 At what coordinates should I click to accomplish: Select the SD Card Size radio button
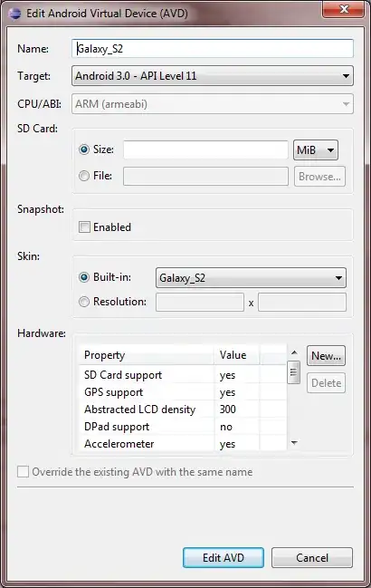point(84,149)
